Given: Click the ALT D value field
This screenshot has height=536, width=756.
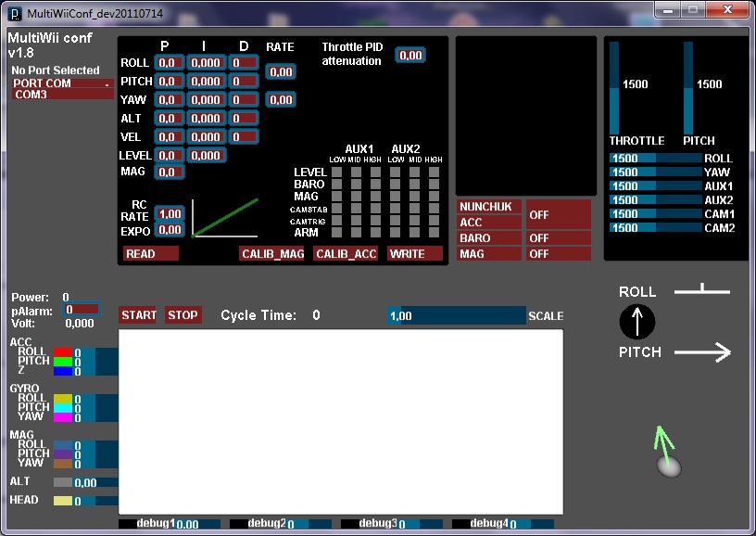Looking at the screenshot, I should coord(244,118).
